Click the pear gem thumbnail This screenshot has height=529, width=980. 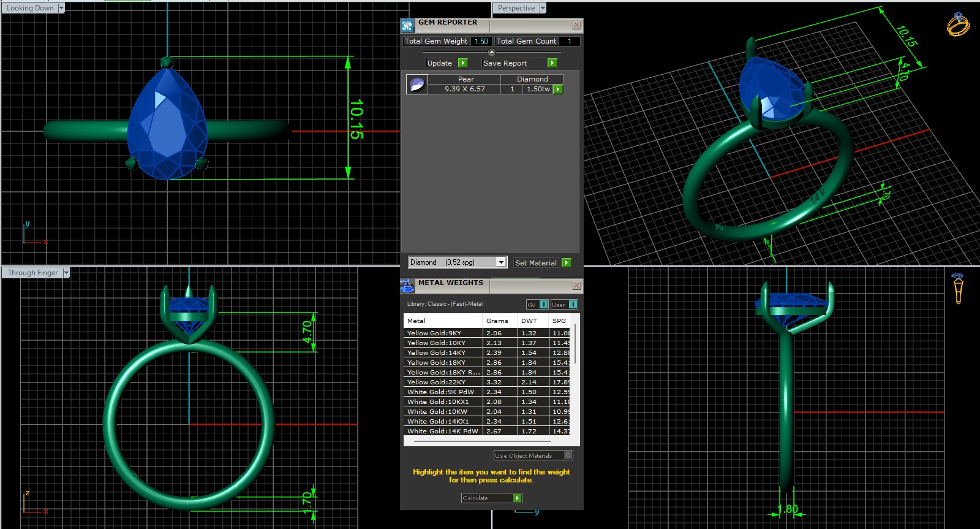point(417,85)
